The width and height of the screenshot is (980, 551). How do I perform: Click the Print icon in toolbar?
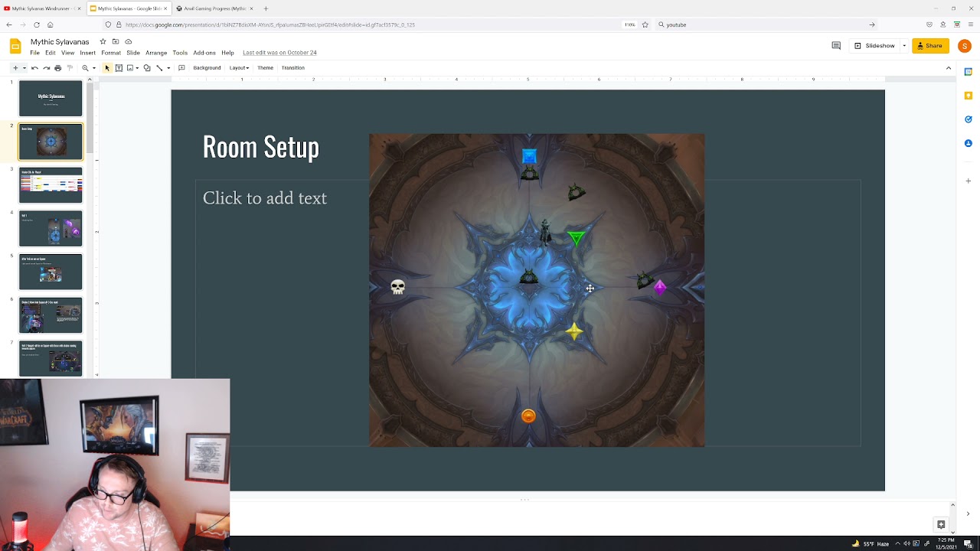(57, 68)
